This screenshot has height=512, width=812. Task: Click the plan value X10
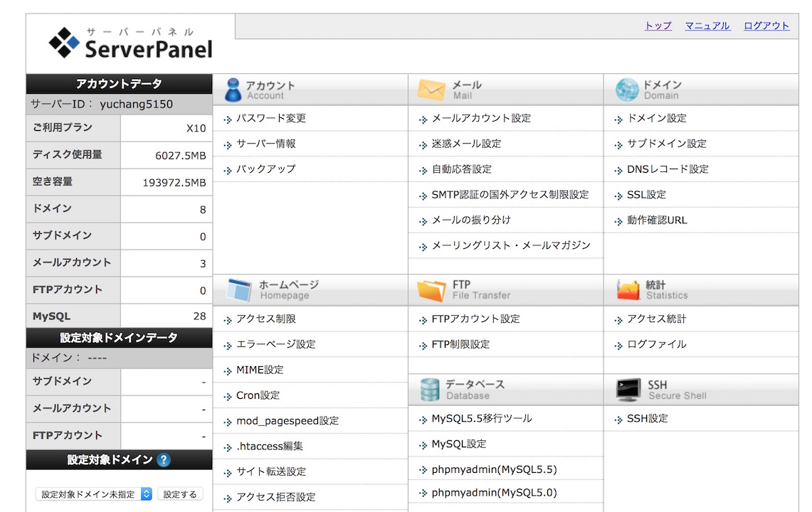tap(196, 128)
